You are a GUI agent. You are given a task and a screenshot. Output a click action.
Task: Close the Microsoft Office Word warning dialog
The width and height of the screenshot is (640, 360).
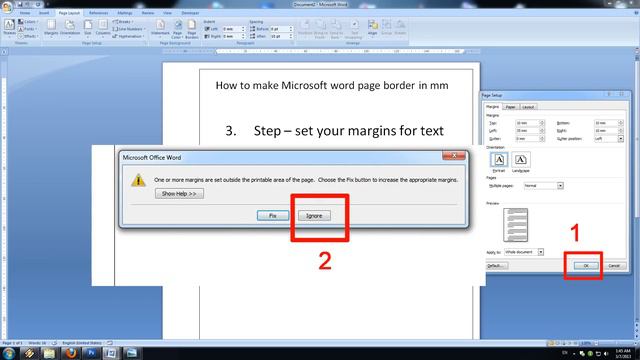pos(453,156)
